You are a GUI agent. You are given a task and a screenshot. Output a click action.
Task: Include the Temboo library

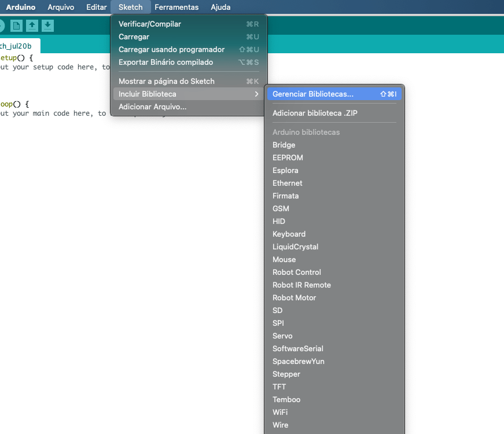click(x=334, y=400)
